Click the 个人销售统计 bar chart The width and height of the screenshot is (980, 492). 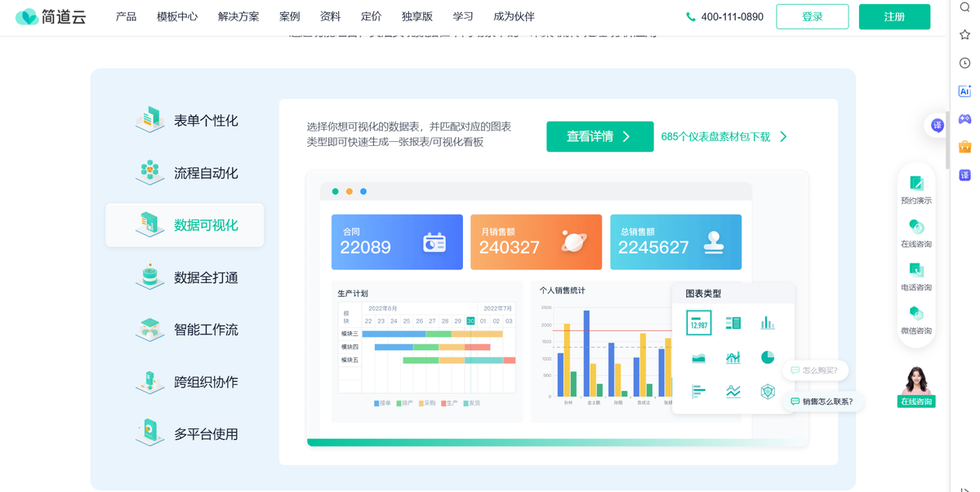coord(602,351)
